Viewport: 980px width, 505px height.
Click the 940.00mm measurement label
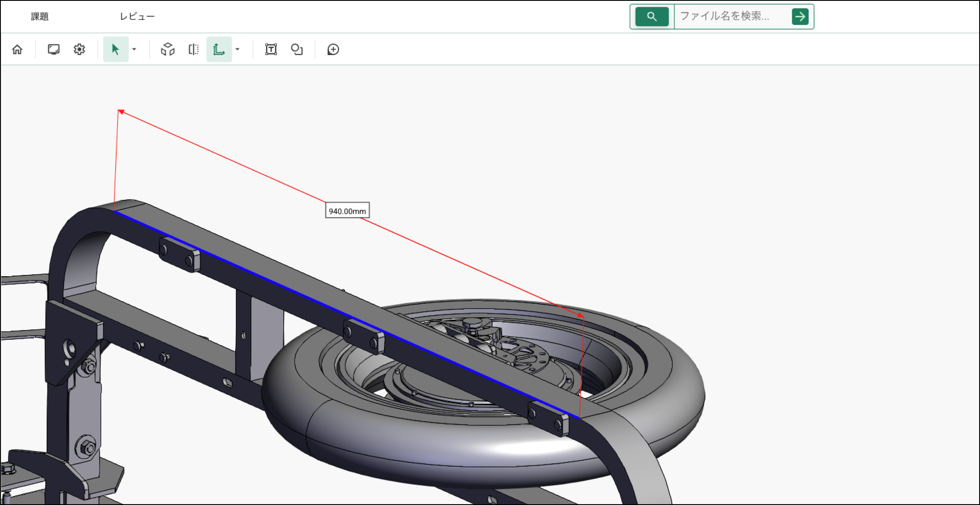[x=347, y=211]
